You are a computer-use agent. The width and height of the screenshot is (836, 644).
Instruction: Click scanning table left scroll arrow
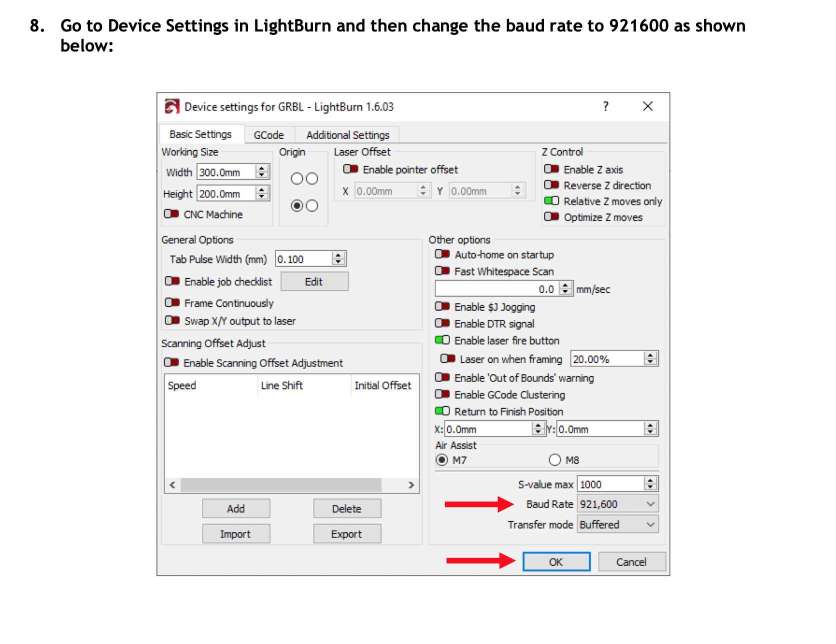point(172,484)
